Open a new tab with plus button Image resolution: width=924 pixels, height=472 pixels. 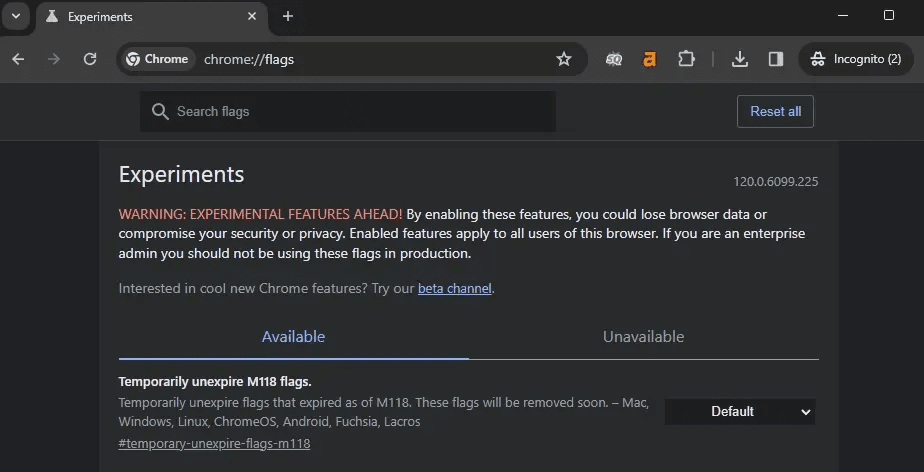288,16
